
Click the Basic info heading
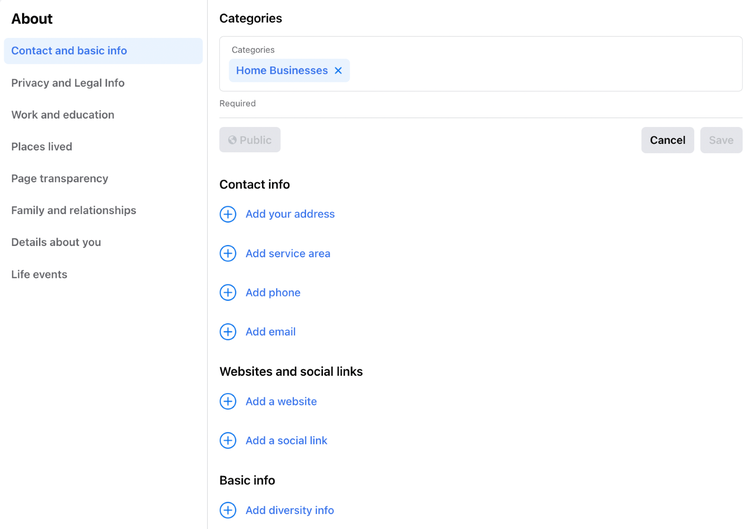[x=247, y=480]
